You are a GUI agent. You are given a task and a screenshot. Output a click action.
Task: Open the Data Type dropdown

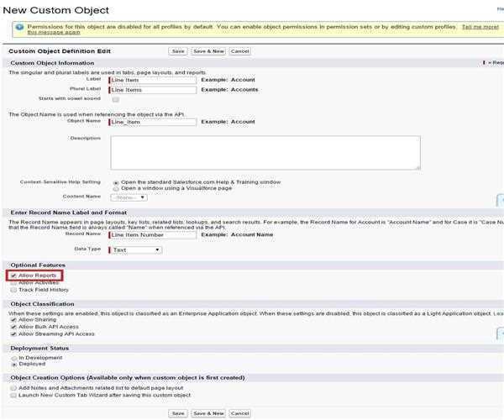tap(135, 249)
